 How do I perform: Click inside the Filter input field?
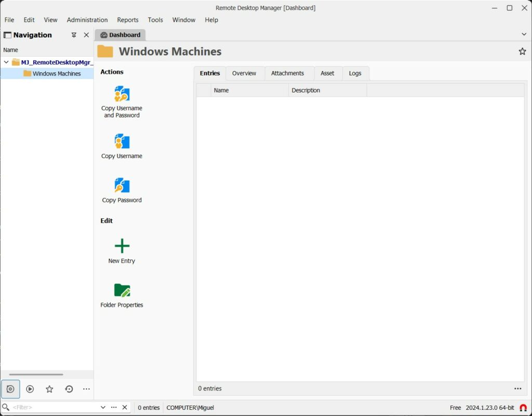click(52, 407)
